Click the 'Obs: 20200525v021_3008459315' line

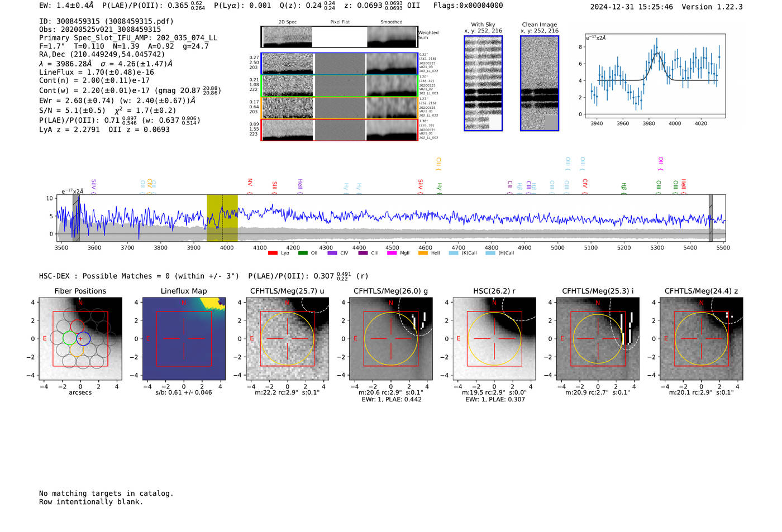click(x=100, y=30)
